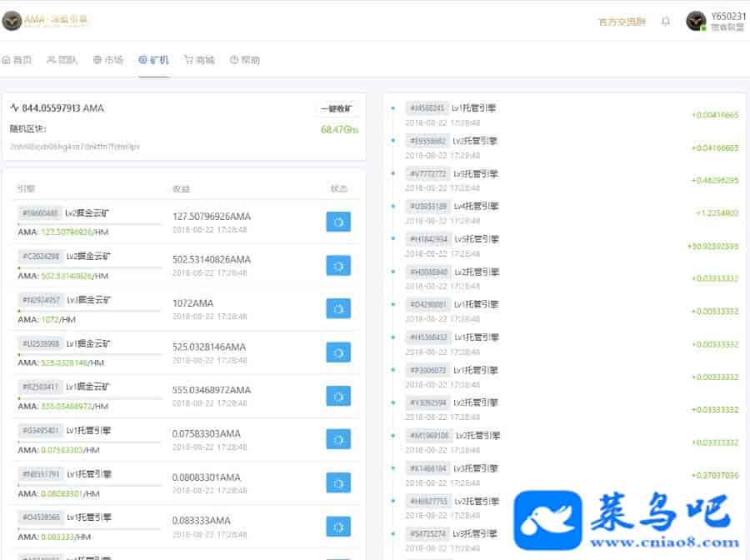Select log entry tag #H1842934
The width and height of the screenshot is (750, 560).
(429, 239)
